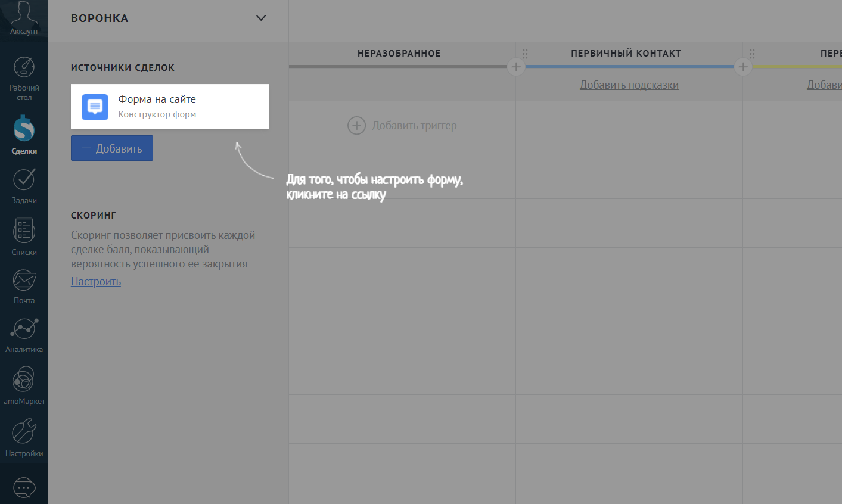Expand the Воронка dropdown chevron
The image size is (842, 504).
(x=260, y=18)
